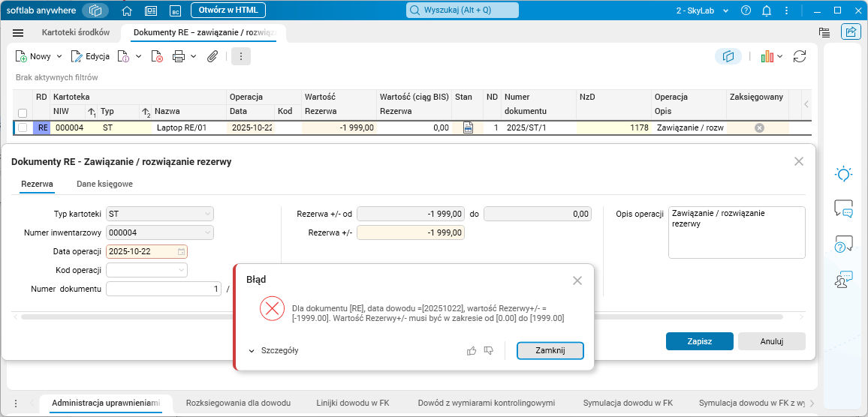Click the Stan document icon in table row
Image resolution: width=868 pixels, height=417 pixels.
(x=468, y=127)
